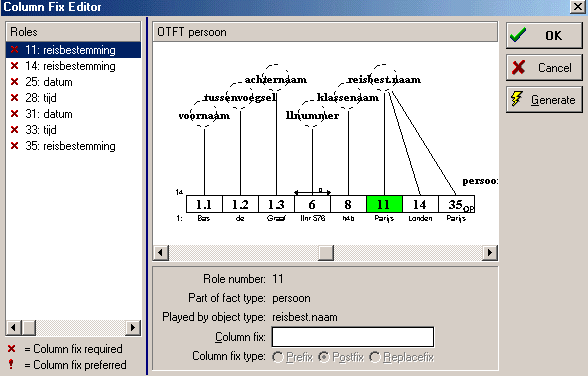Click into the Column fix text field
Image resolution: width=588 pixels, height=376 pixels.
(x=353, y=337)
